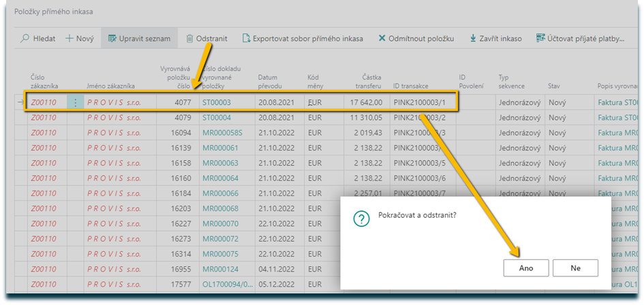Viewport: 644px width, 305px height.
Task: Cancel deletion with the Ne button
Action: 575,268
